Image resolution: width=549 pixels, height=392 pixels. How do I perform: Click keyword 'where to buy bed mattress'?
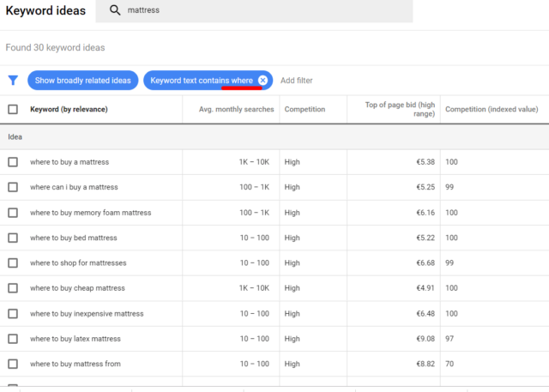(74, 238)
